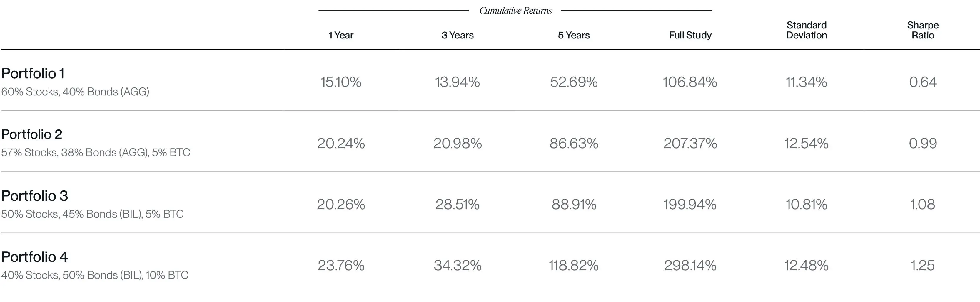Image resolution: width=980 pixels, height=302 pixels.
Task: Select the Sharpe Ratio column header
Action: pos(923,30)
